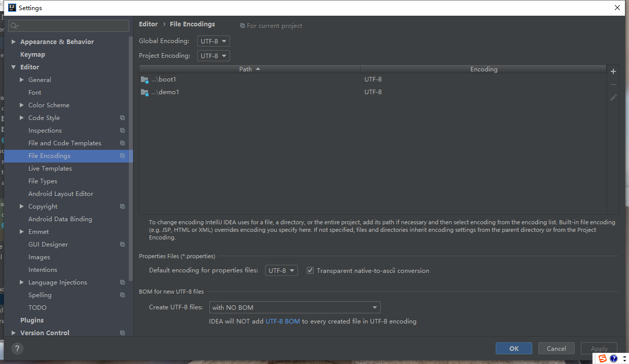The height and width of the screenshot is (364, 629).
Task: Click the Encoding column header
Action: (484, 69)
